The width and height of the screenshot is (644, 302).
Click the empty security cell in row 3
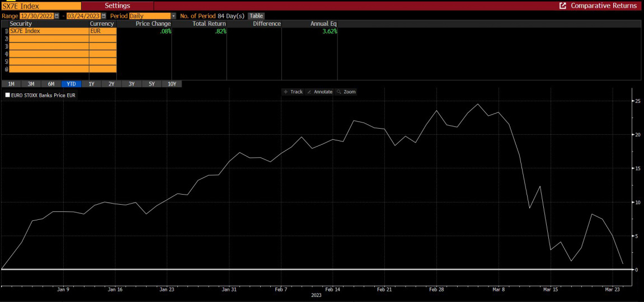click(x=49, y=46)
